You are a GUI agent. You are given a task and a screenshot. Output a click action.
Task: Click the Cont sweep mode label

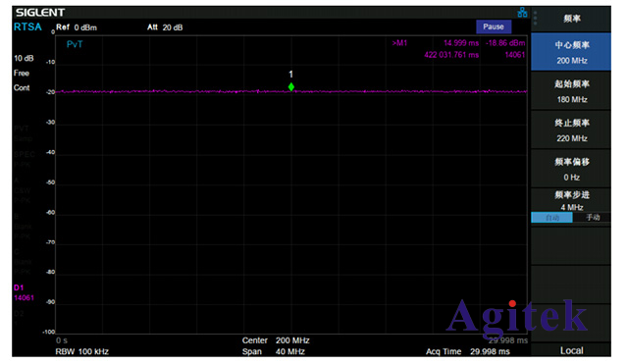(x=22, y=87)
